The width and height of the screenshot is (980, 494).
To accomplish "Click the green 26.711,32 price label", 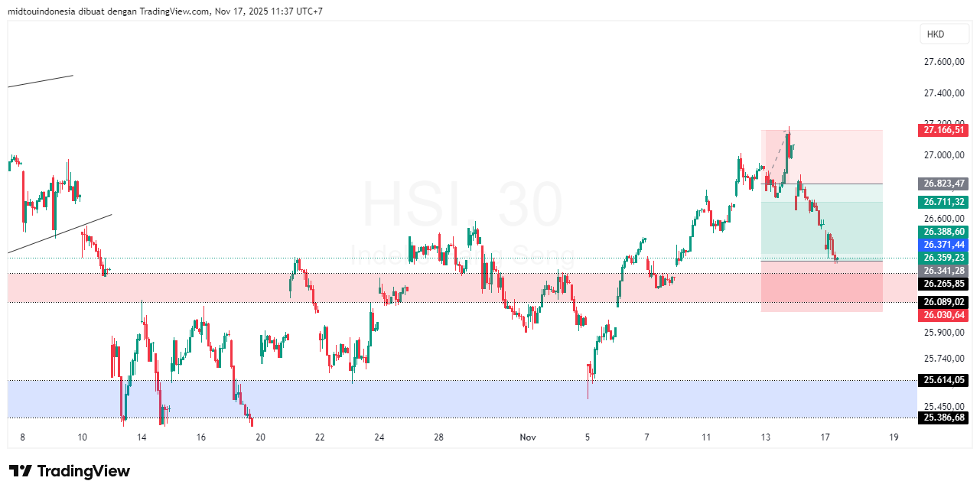I will point(943,202).
